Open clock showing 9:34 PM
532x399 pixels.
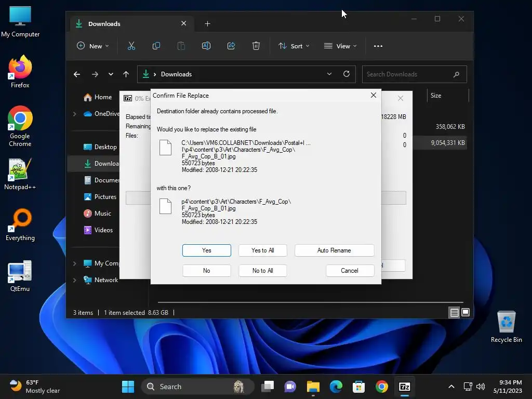pos(508,387)
